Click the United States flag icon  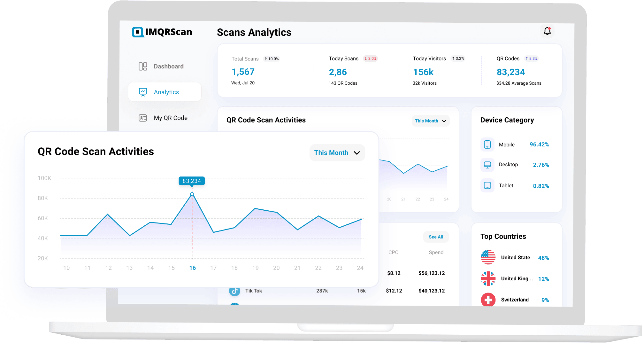point(488,257)
